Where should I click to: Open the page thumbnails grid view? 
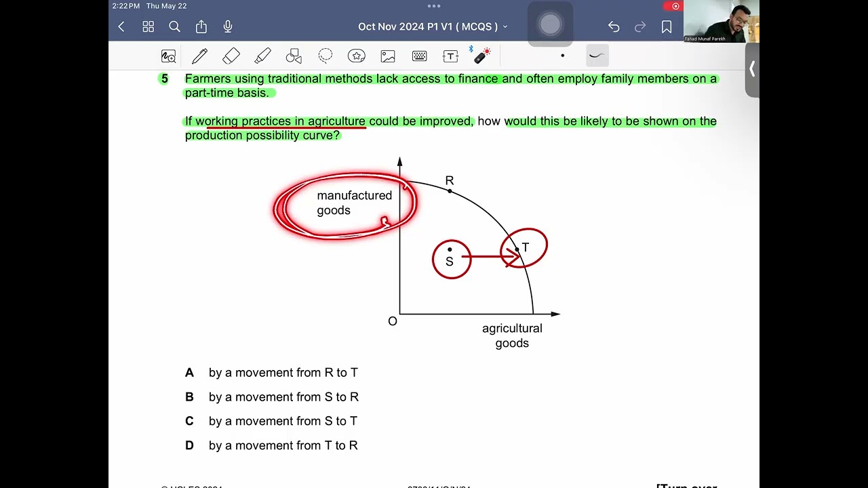click(x=148, y=26)
